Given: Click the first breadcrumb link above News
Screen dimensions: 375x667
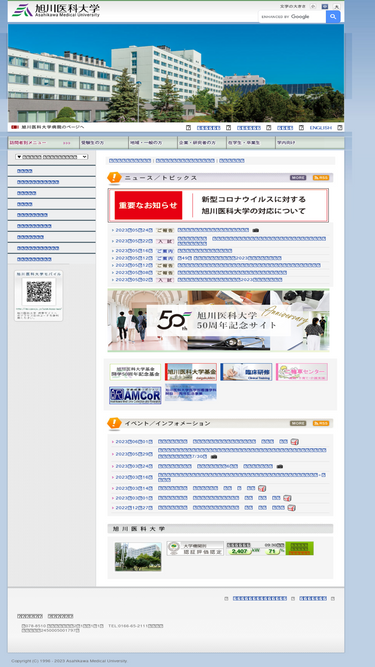Looking at the screenshot, I should pyautogui.click(x=130, y=161).
